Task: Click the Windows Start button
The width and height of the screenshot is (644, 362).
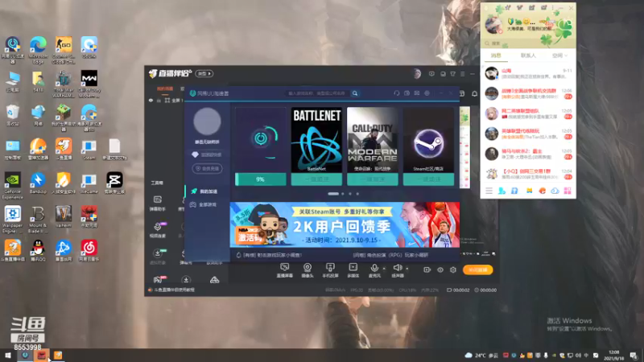Action: 8,355
